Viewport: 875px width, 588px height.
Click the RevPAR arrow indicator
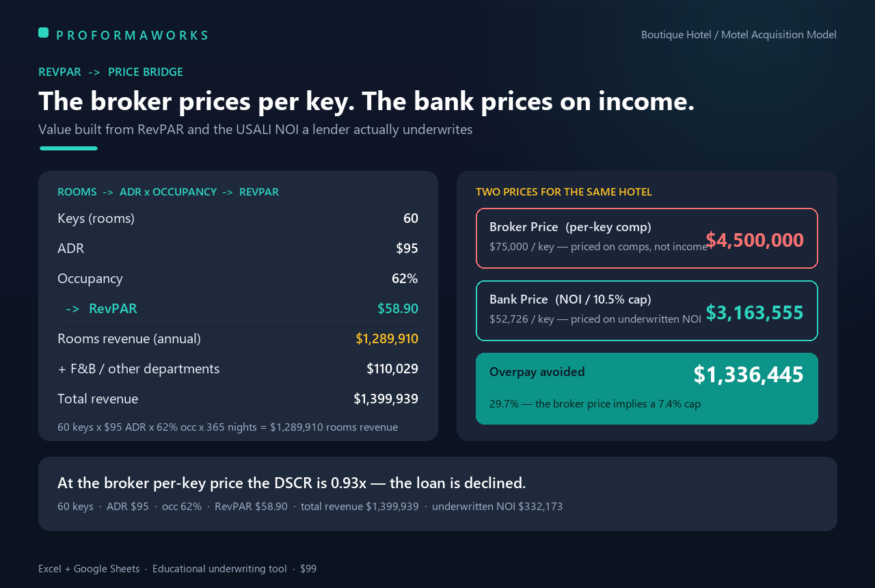pyautogui.click(x=72, y=308)
